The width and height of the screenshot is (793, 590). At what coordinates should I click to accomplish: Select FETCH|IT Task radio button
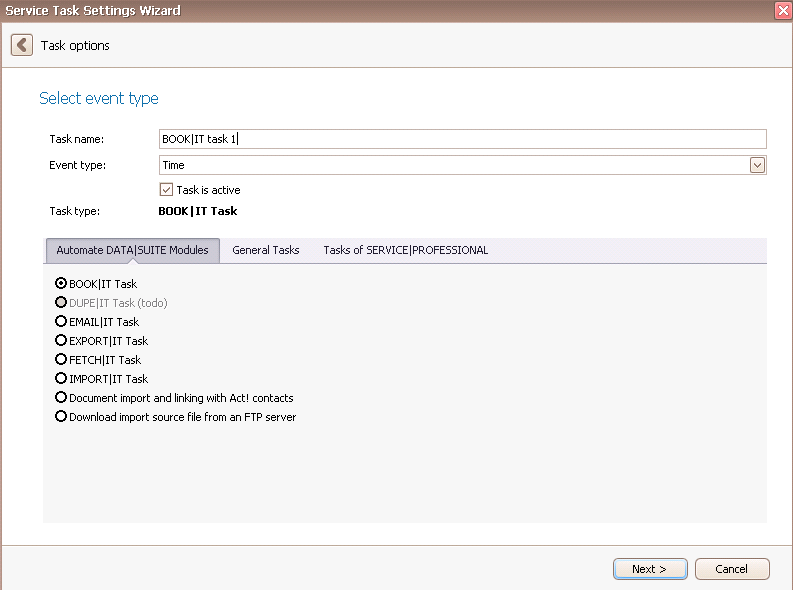point(61,359)
